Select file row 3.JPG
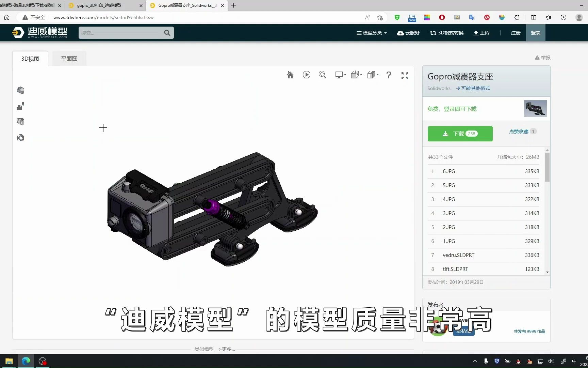Viewport: 588px width, 368px height. (484, 213)
